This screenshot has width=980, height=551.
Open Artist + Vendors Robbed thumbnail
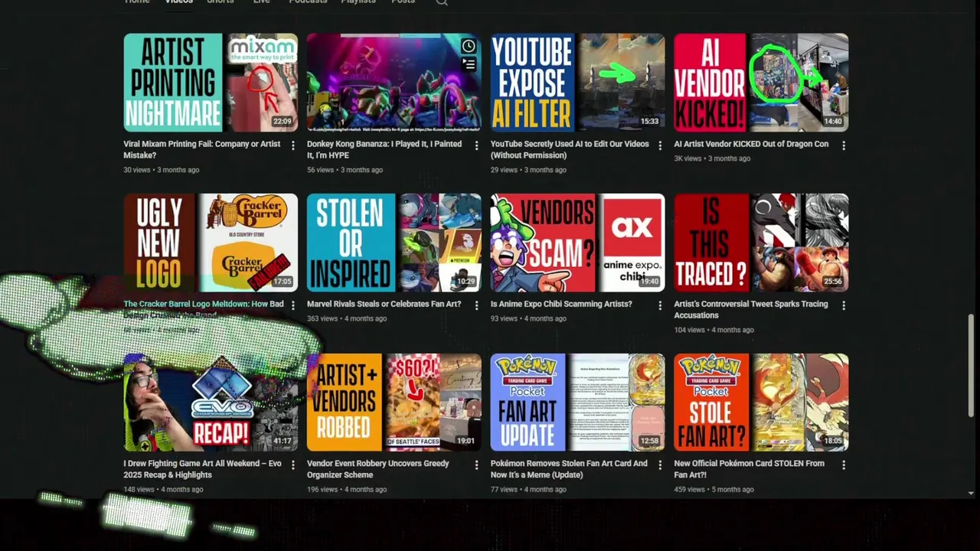pyautogui.click(x=394, y=403)
